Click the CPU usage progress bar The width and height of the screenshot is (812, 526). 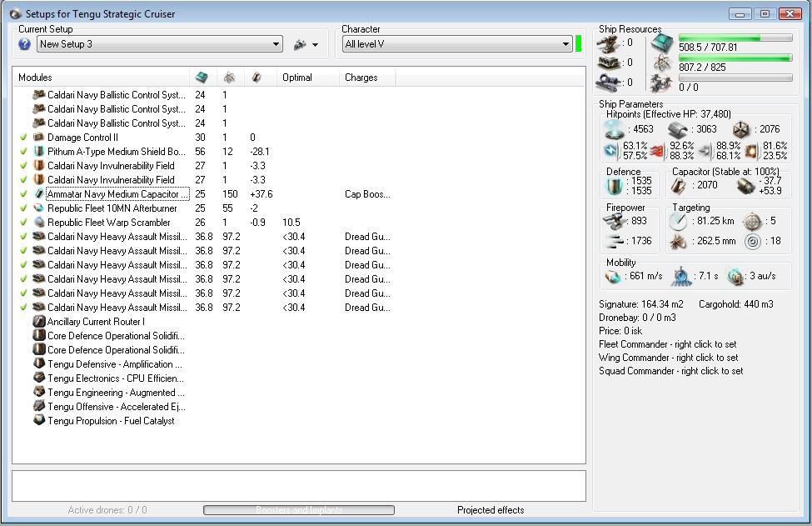pyautogui.click(x=735, y=38)
